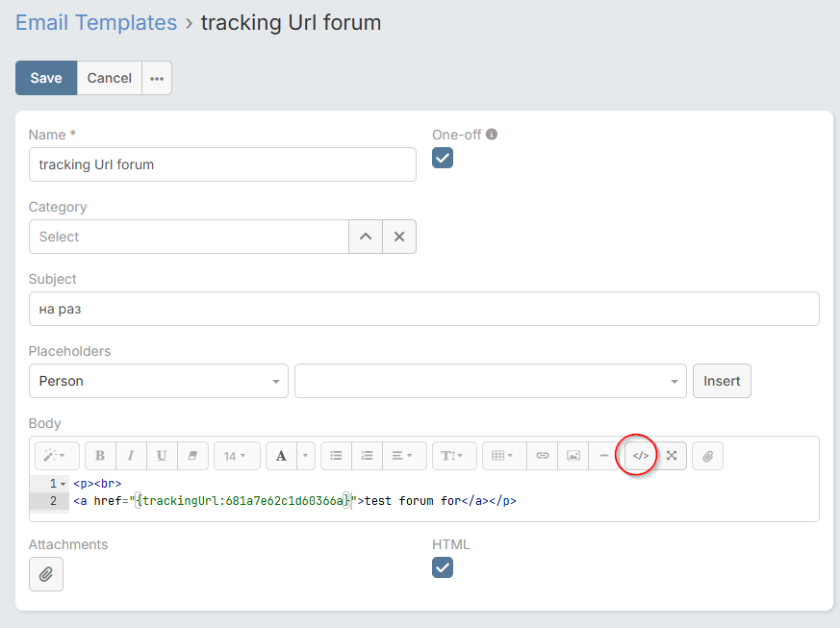Open the Person placeholder dropdown
Image resolution: width=840 pixels, height=628 pixels.
(159, 381)
